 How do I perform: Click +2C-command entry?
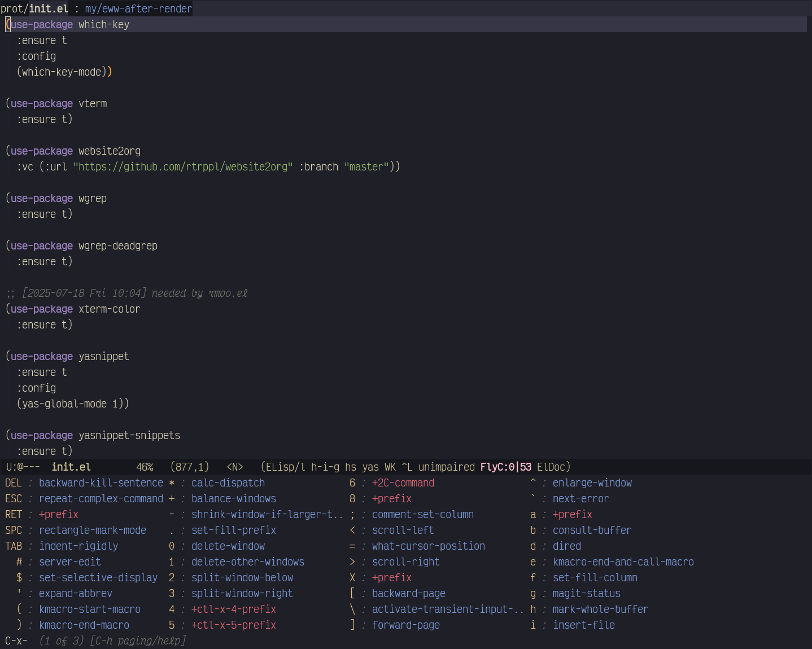[403, 483]
